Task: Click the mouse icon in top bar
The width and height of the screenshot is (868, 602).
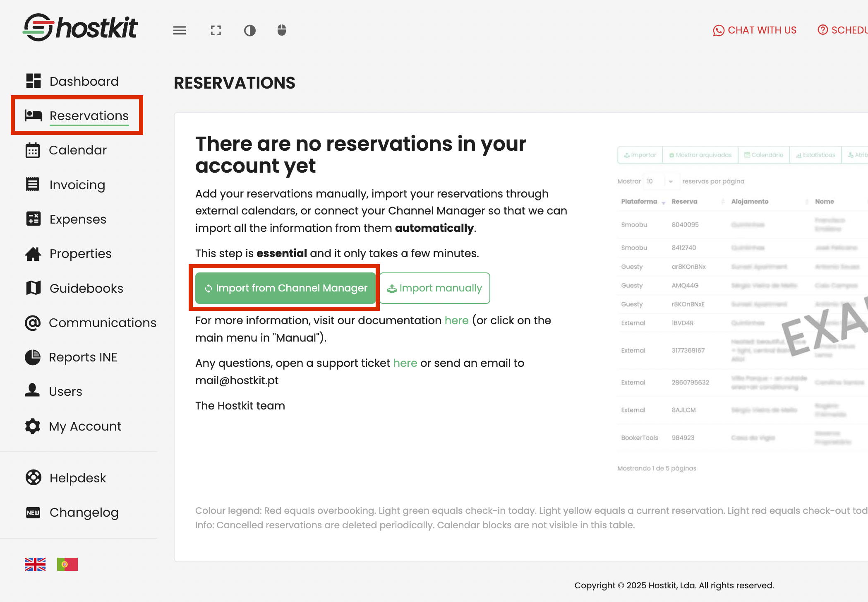Action: click(x=282, y=30)
